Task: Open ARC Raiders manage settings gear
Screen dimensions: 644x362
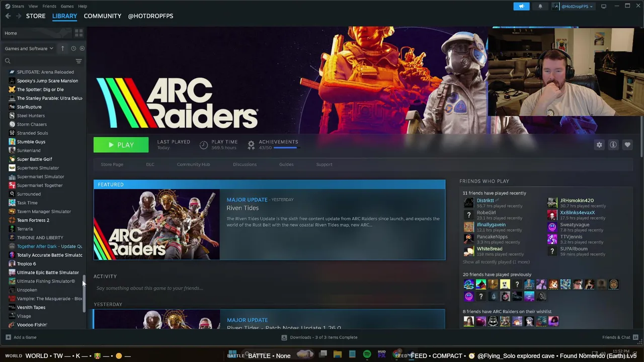Action: pos(599,145)
